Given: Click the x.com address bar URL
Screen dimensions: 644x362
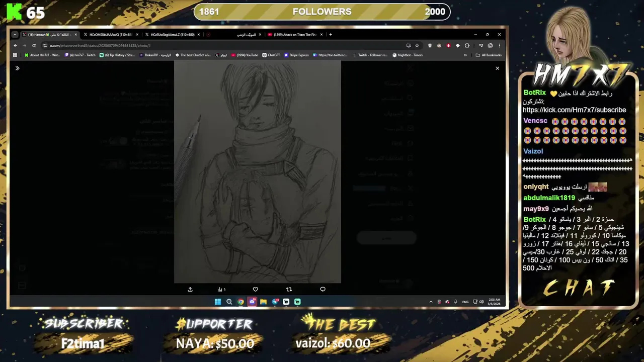Looking at the screenshot, I should 100,46.
